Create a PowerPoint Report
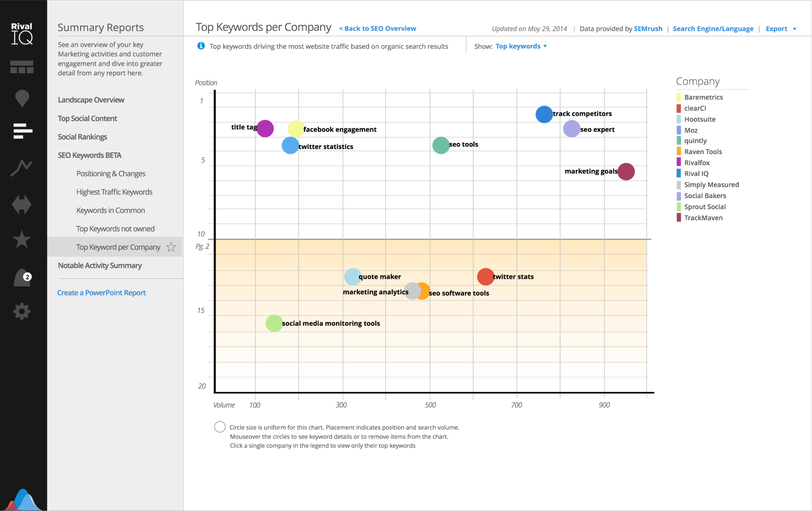Viewport: 812px width, 511px height. [x=101, y=293]
